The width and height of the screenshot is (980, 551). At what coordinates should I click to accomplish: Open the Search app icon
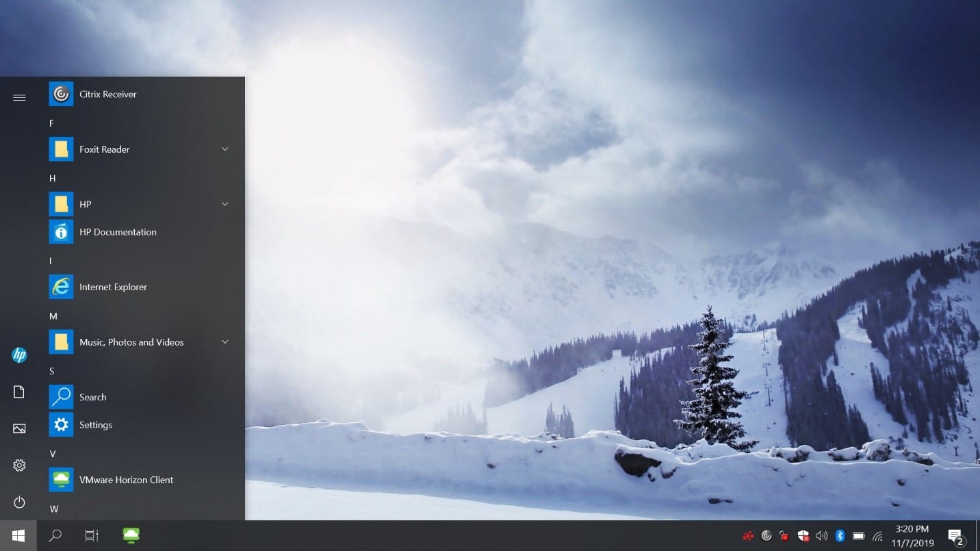(61, 397)
